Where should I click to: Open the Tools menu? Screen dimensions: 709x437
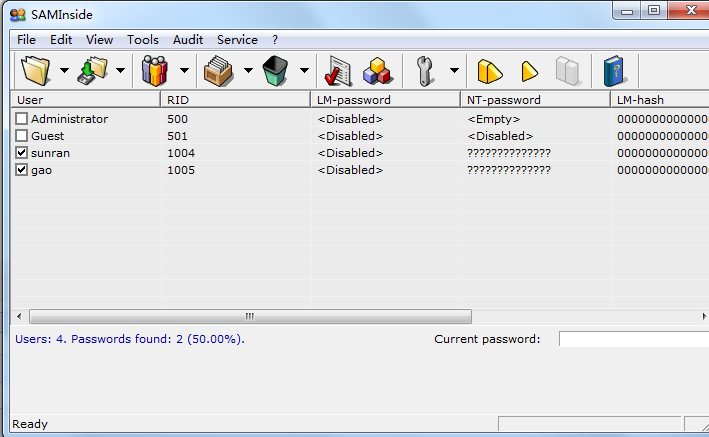(143, 40)
